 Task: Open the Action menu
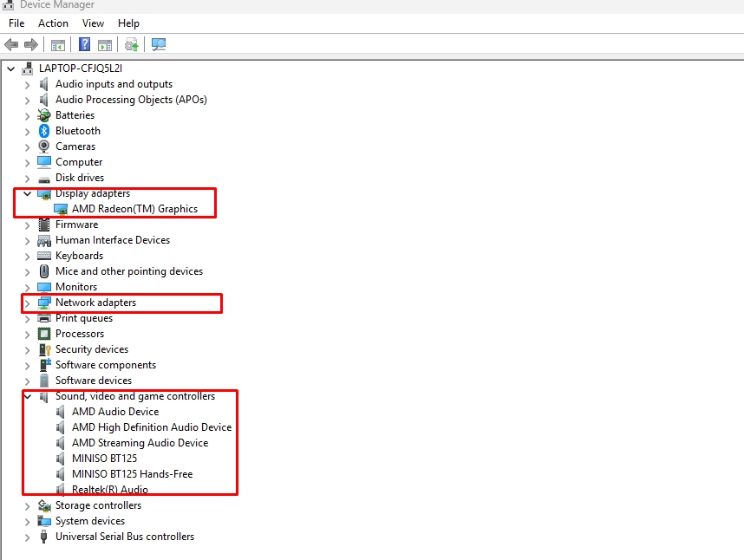(x=53, y=23)
